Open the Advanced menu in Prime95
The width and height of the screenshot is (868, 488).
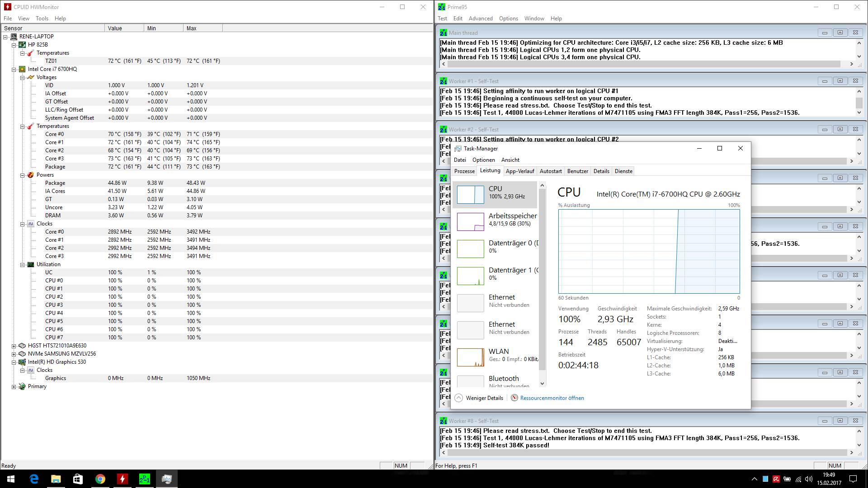pyautogui.click(x=480, y=19)
